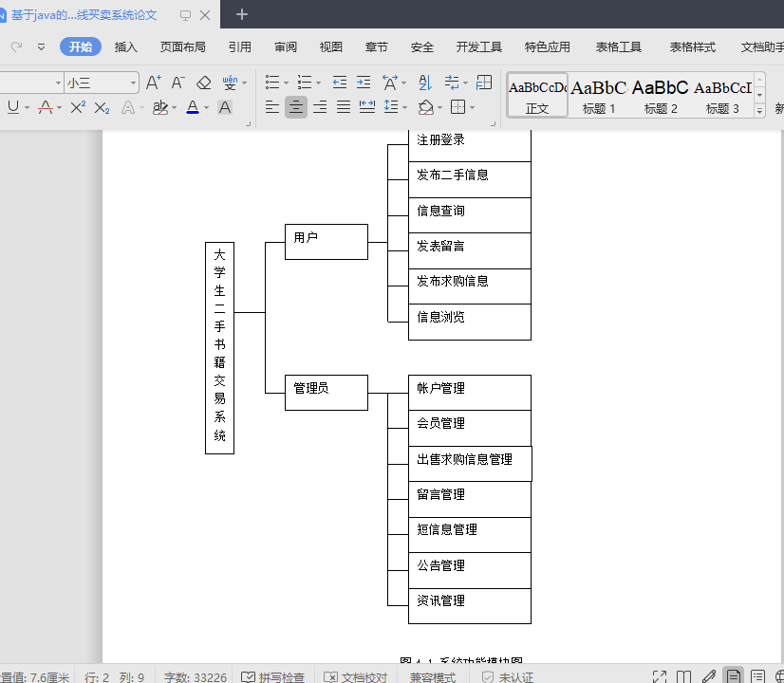Apply 标题 3 style
This screenshot has width=784, height=683.
[x=722, y=95]
